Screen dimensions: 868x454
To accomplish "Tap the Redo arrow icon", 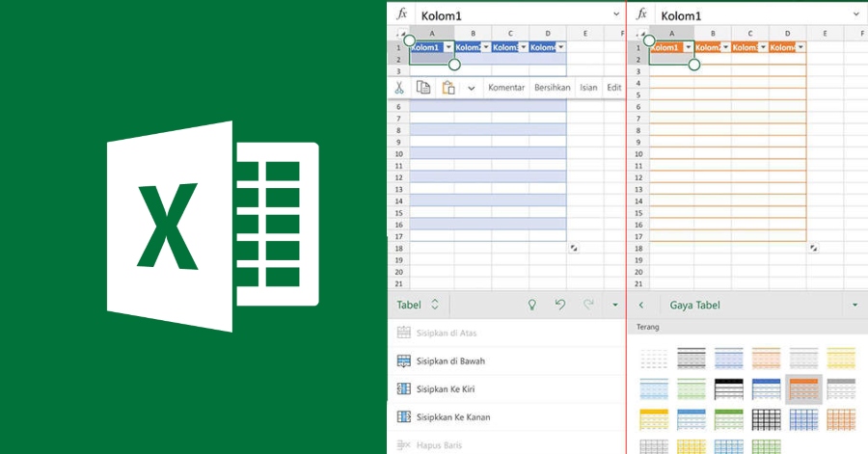I will click(588, 305).
